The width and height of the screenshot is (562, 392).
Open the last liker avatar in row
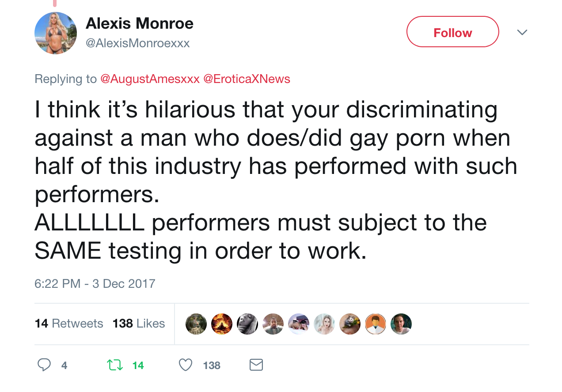pyautogui.click(x=401, y=324)
